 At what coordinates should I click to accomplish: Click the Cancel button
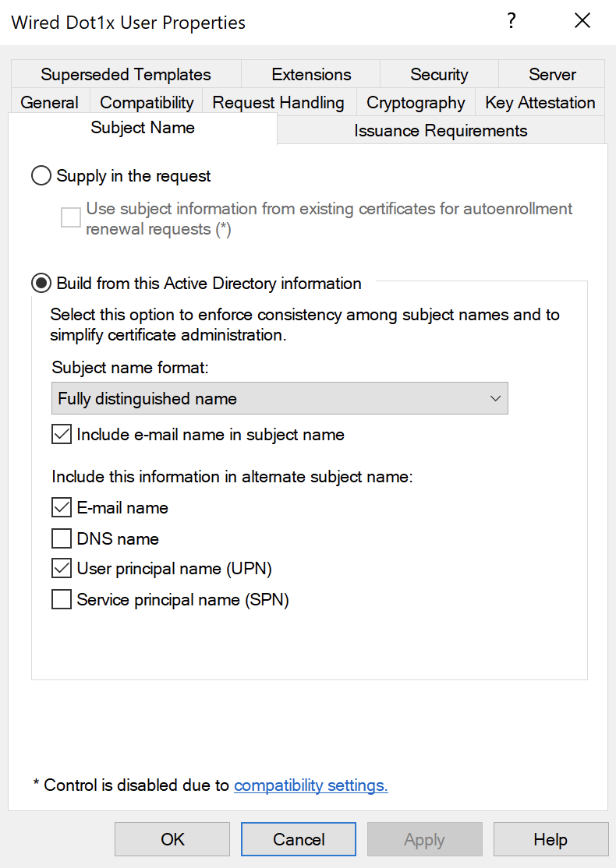[x=299, y=839]
